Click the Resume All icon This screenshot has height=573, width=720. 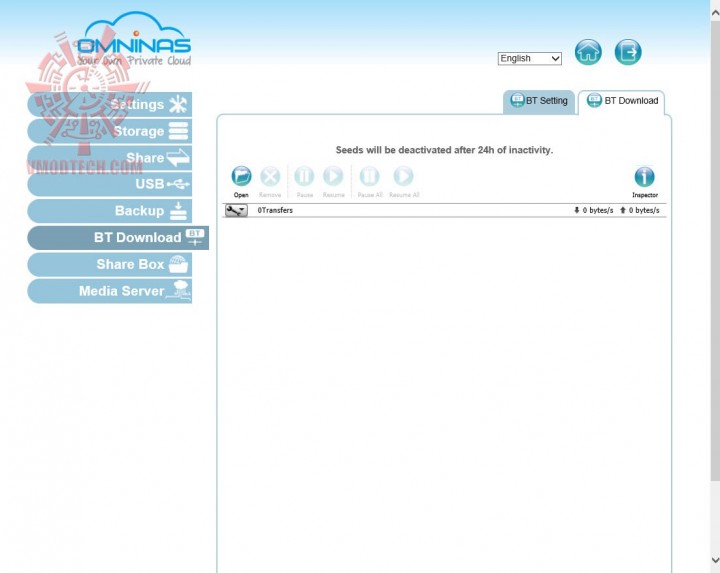[404, 176]
